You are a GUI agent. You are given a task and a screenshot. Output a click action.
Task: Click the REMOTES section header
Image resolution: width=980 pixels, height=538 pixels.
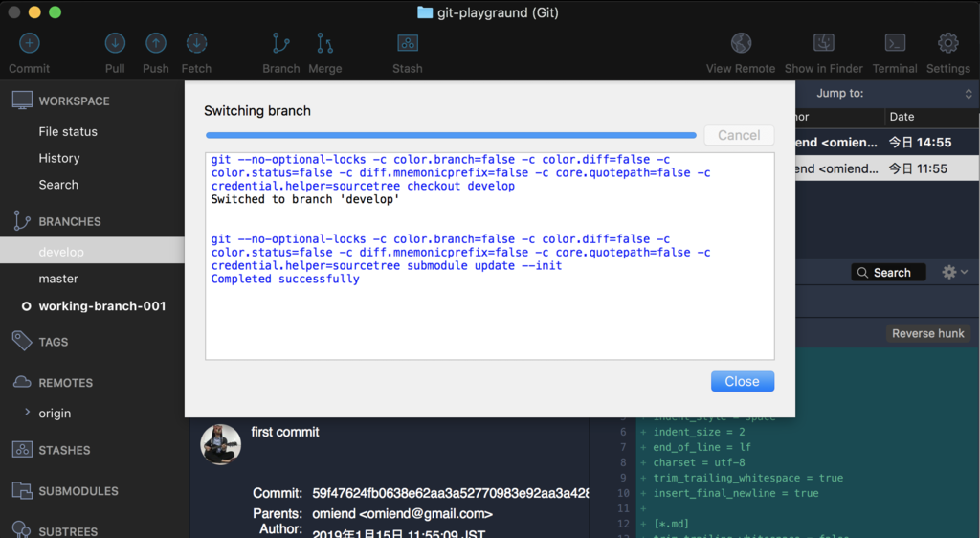click(66, 383)
